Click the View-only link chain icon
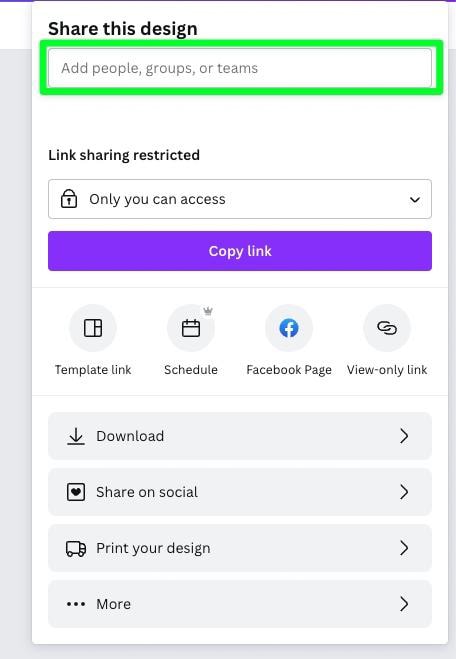The image size is (456, 659). [x=387, y=328]
